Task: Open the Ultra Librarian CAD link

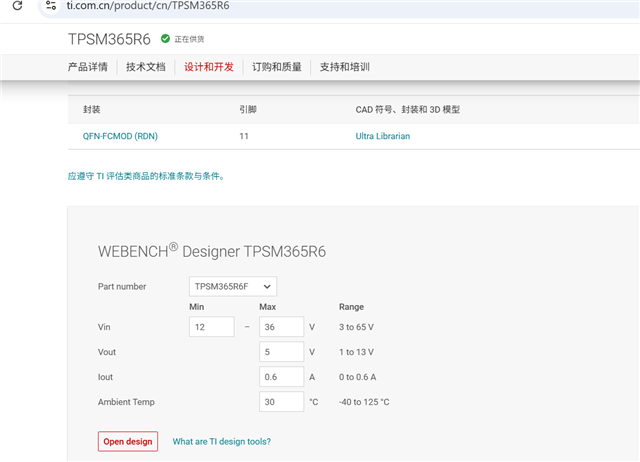Action: tap(382, 136)
